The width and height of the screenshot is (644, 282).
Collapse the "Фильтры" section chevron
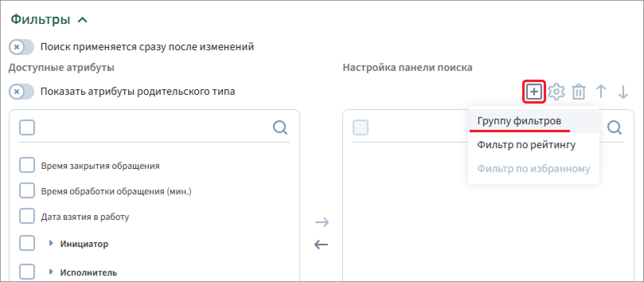point(82,20)
